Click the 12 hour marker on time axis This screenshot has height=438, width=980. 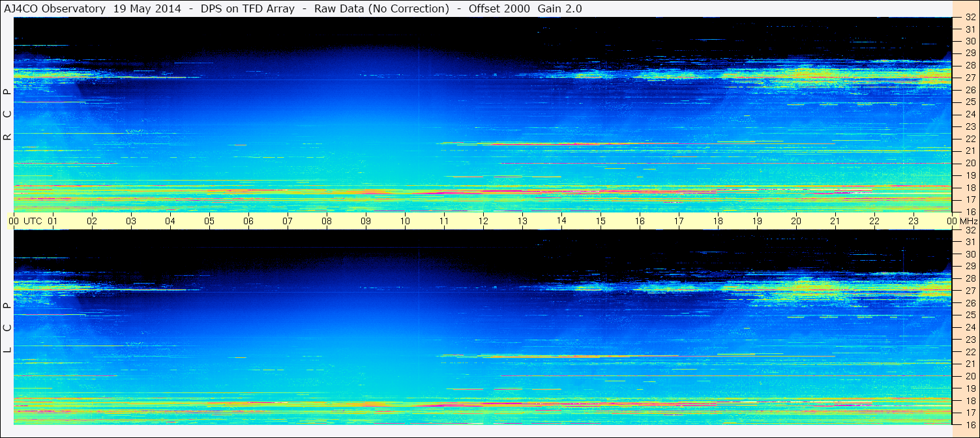click(x=483, y=221)
